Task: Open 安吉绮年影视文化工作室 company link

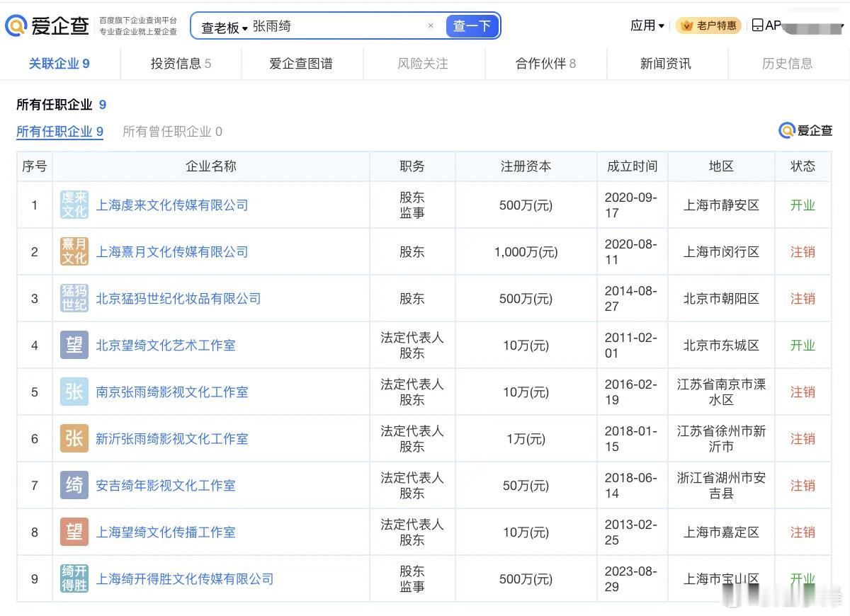Action: [166, 486]
